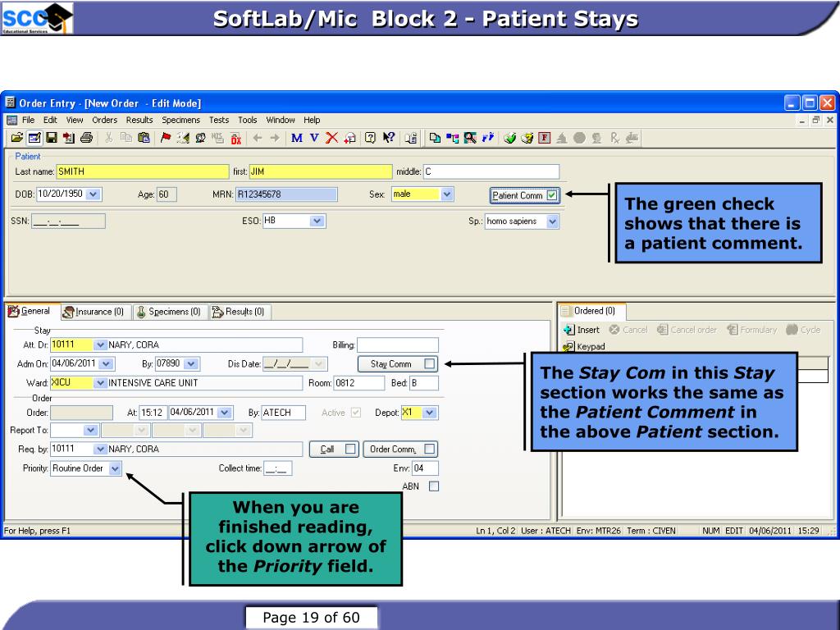Click the magnifier search toolbar icon

pyautogui.click(x=470, y=138)
